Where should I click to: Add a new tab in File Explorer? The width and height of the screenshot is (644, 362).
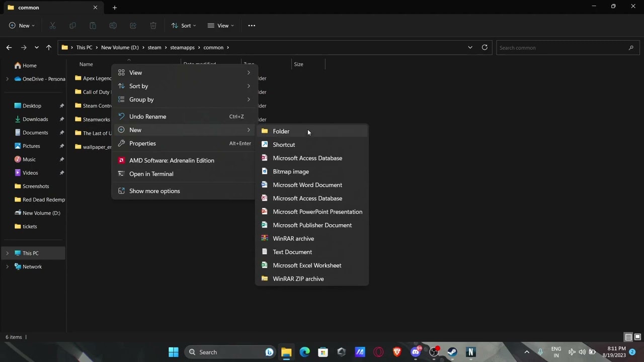(x=115, y=8)
